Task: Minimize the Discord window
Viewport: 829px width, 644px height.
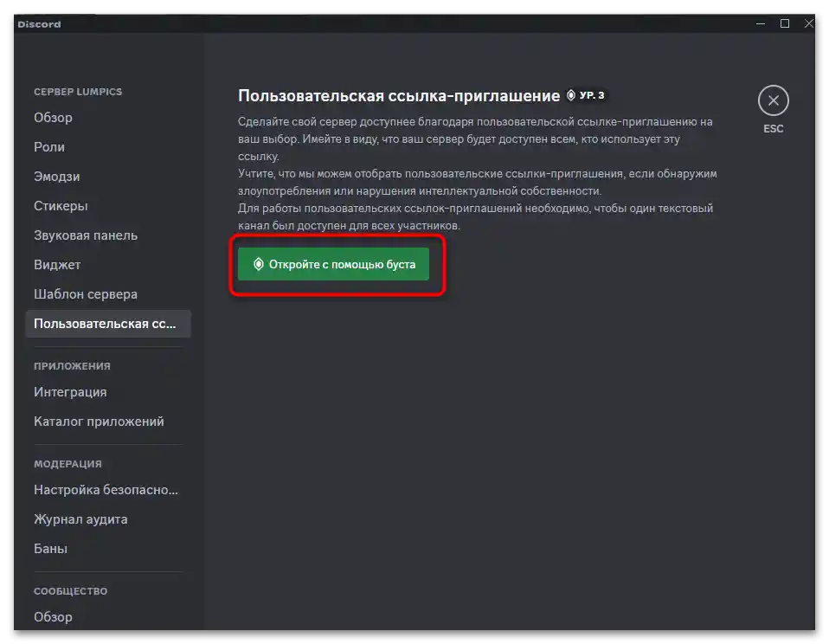Action: pyautogui.click(x=761, y=23)
